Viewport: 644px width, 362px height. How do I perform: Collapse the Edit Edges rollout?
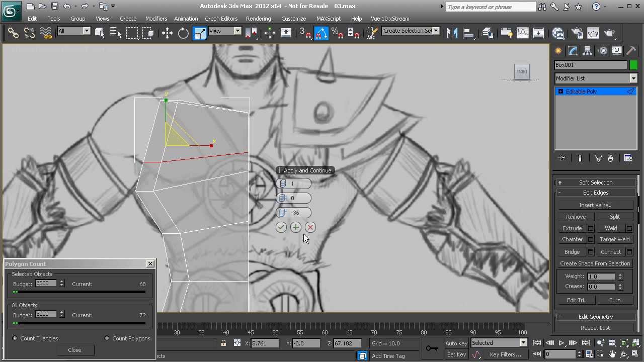pyautogui.click(x=595, y=193)
